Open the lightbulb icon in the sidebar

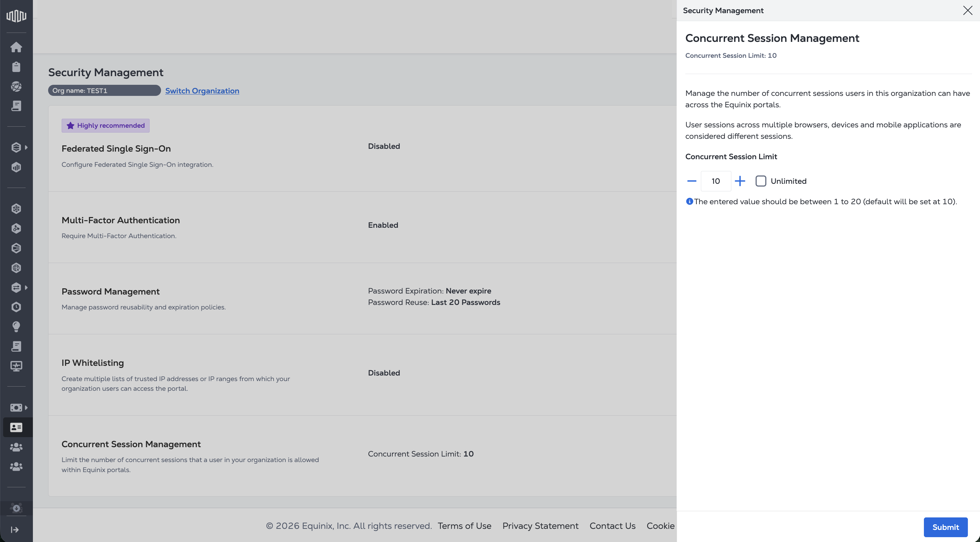point(16,327)
